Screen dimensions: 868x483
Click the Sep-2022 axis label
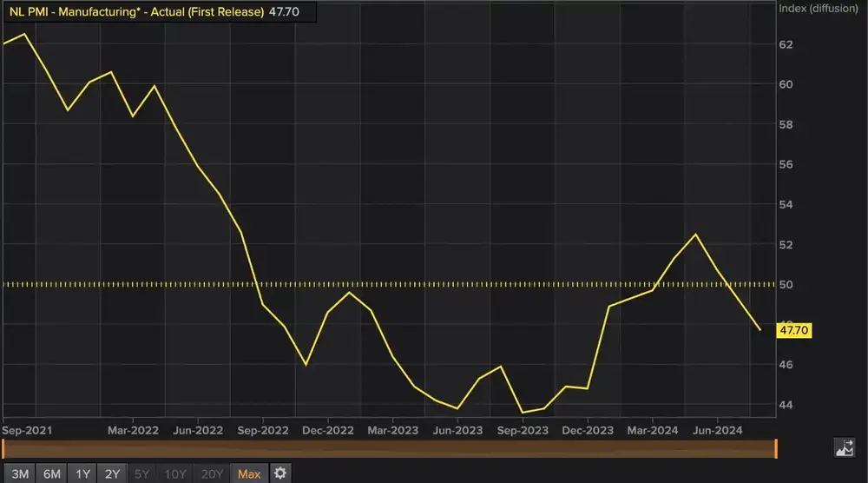(263, 430)
